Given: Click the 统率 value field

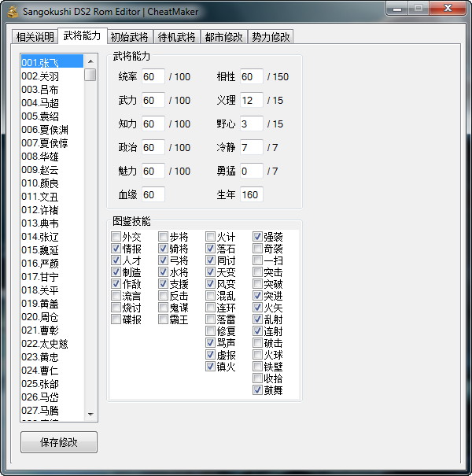Looking at the screenshot, I should pyautogui.click(x=153, y=76).
